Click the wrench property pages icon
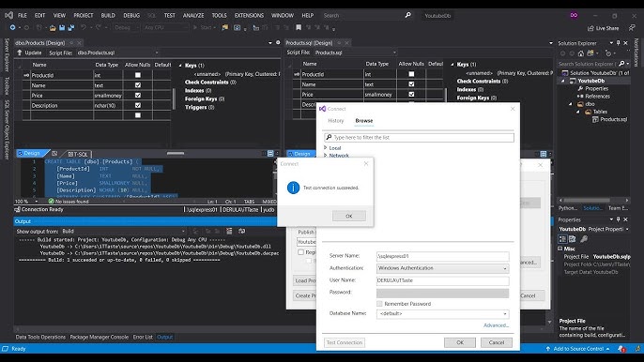Viewport: 644px width, 362px height. coord(584,239)
